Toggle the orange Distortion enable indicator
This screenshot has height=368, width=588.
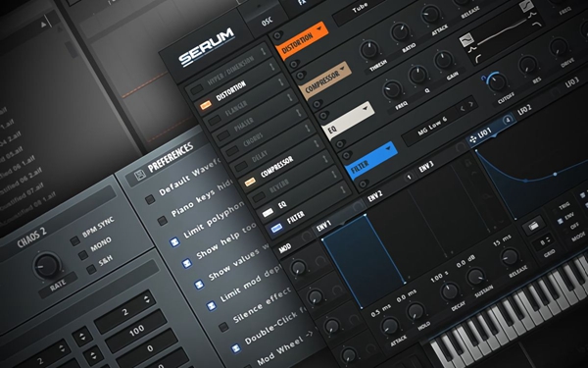click(x=205, y=105)
